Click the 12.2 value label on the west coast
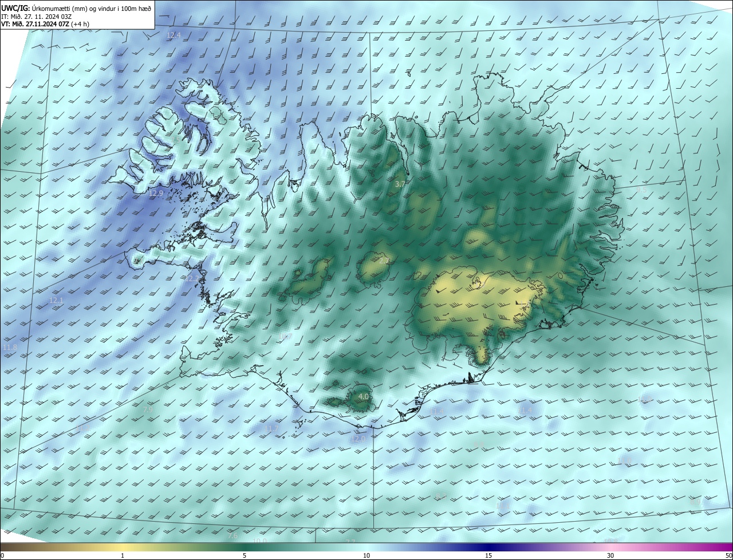 tap(193, 278)
